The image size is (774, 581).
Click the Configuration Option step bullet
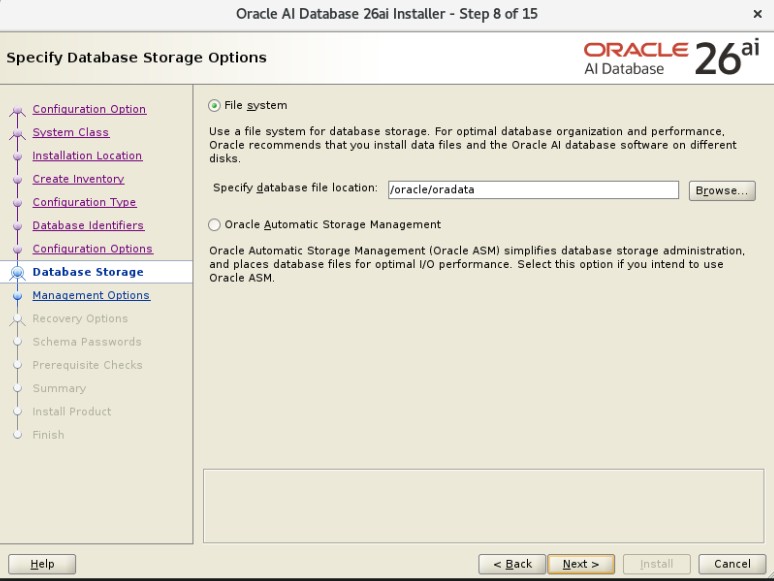click(18, 110)
